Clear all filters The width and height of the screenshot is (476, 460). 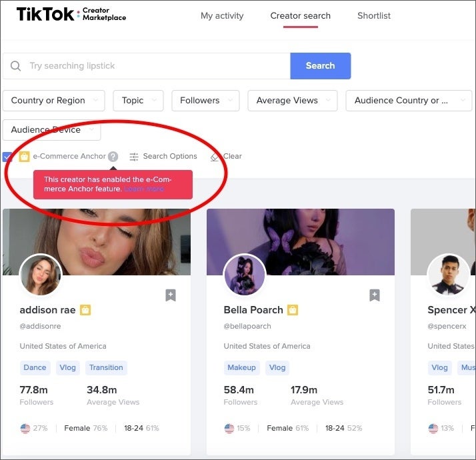(x=226, y=157)
